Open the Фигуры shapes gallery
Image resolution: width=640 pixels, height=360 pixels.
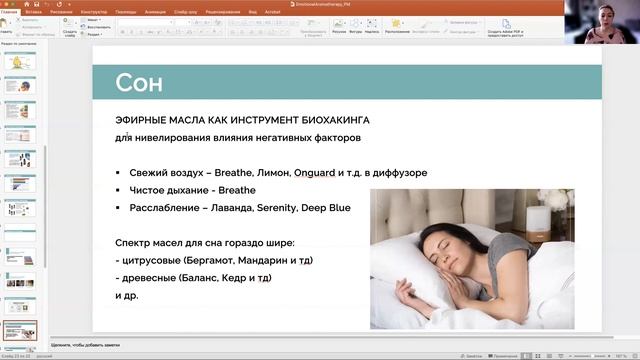(355, 23)
